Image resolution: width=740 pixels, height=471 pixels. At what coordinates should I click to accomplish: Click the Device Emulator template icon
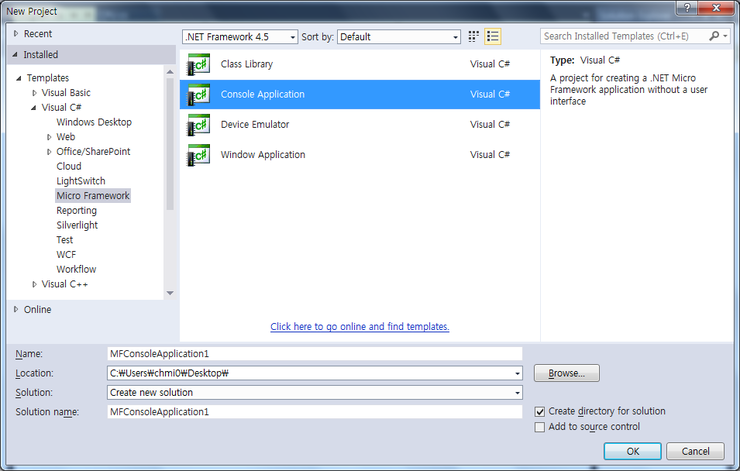pyautogui.click(x=199, y=125)
